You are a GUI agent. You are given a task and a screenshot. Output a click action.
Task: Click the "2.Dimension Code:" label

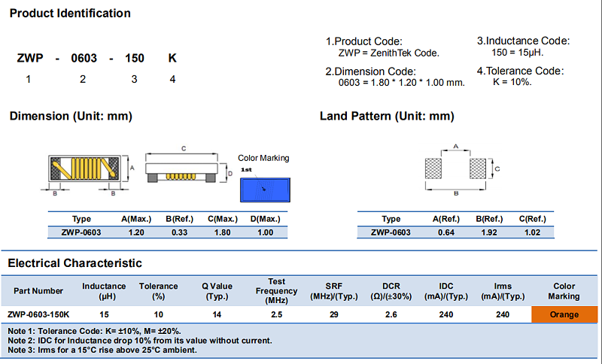click(x=370, y=71)
